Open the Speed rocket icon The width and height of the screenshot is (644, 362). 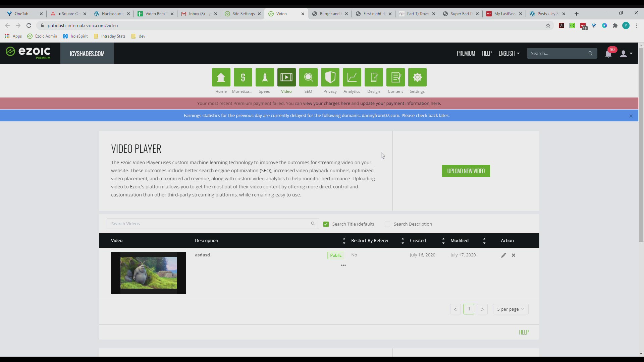[265, 77]
